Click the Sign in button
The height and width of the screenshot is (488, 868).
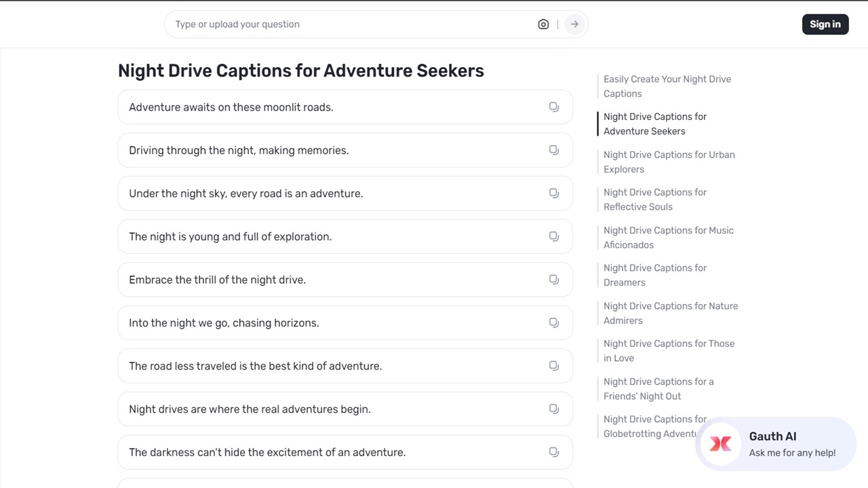pyautogui.click(x=825, y=24)
